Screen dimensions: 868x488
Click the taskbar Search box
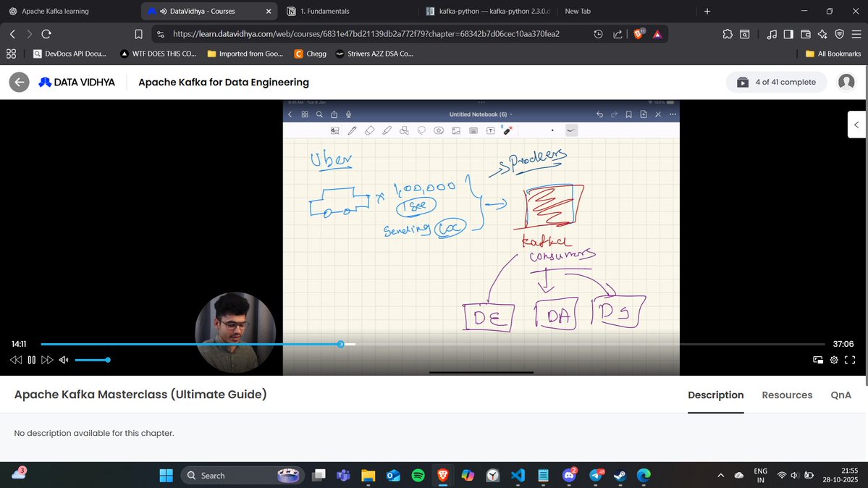click(243, 475)
